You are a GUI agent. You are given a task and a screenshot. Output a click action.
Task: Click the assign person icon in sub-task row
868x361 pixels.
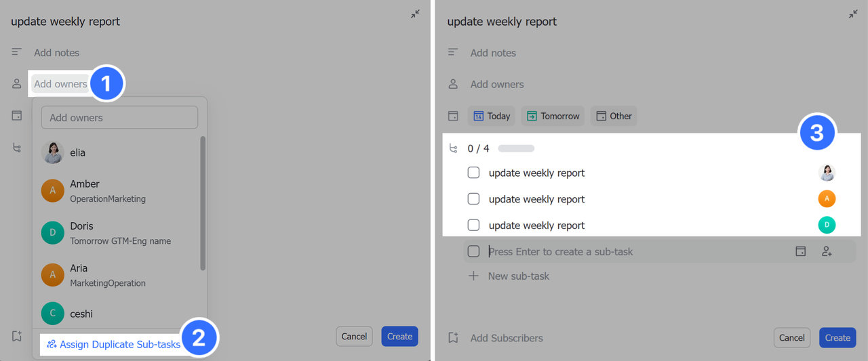tap(827, 251)
